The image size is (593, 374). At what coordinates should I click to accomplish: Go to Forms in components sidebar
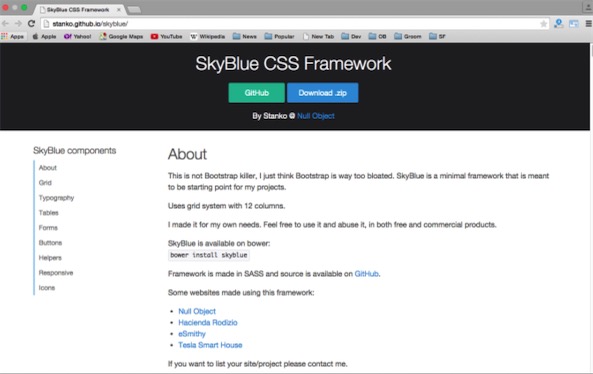[x=48, y=228]
